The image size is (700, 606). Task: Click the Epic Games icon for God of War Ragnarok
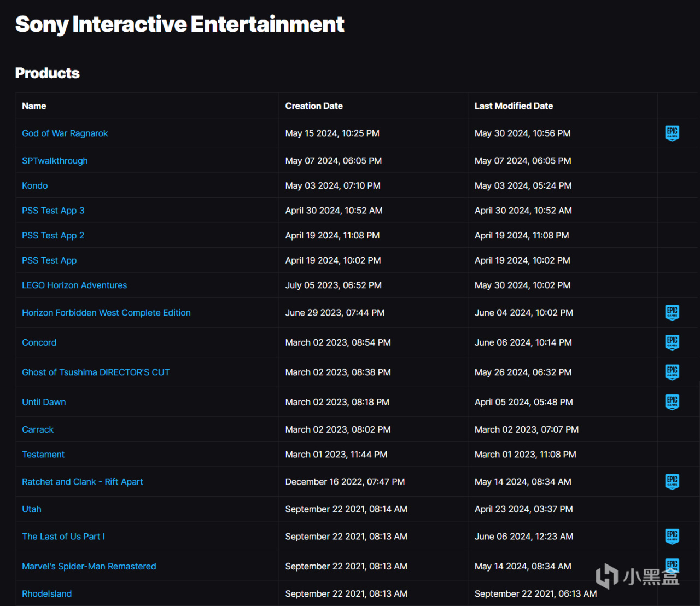pos(672,133)
